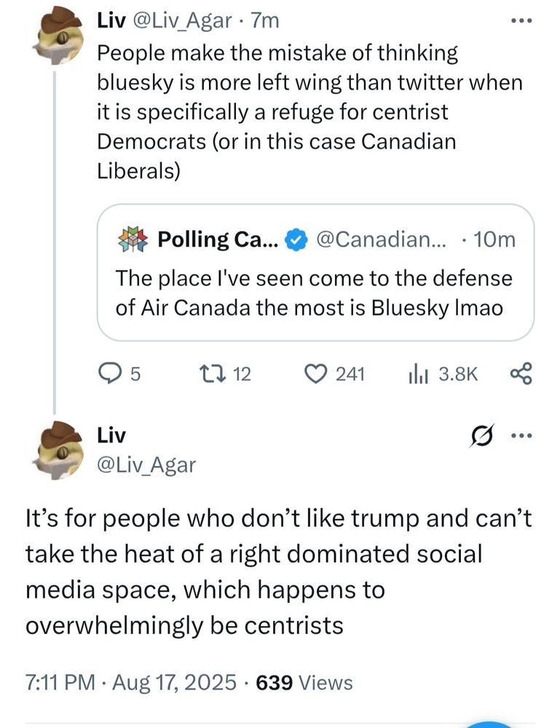Image resolution: width=560 pixels, height=728 pixels.
Task: Open the quoted Air Canada tweet
Action: (x=315, y=291)
